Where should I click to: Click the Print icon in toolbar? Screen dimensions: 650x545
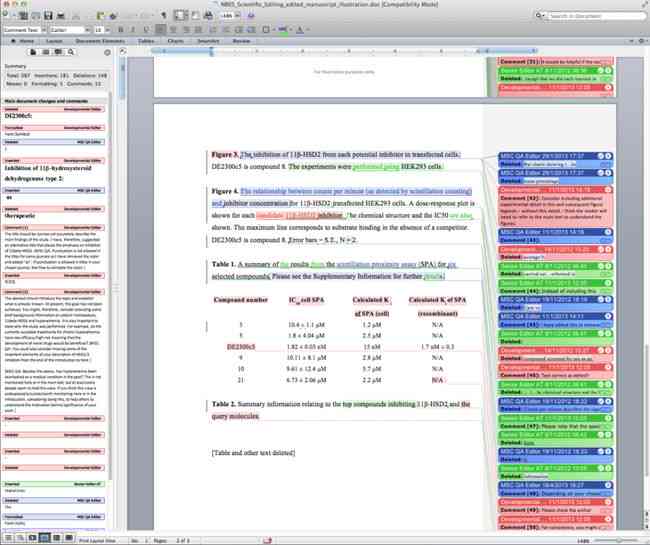[x=61, y=16]
